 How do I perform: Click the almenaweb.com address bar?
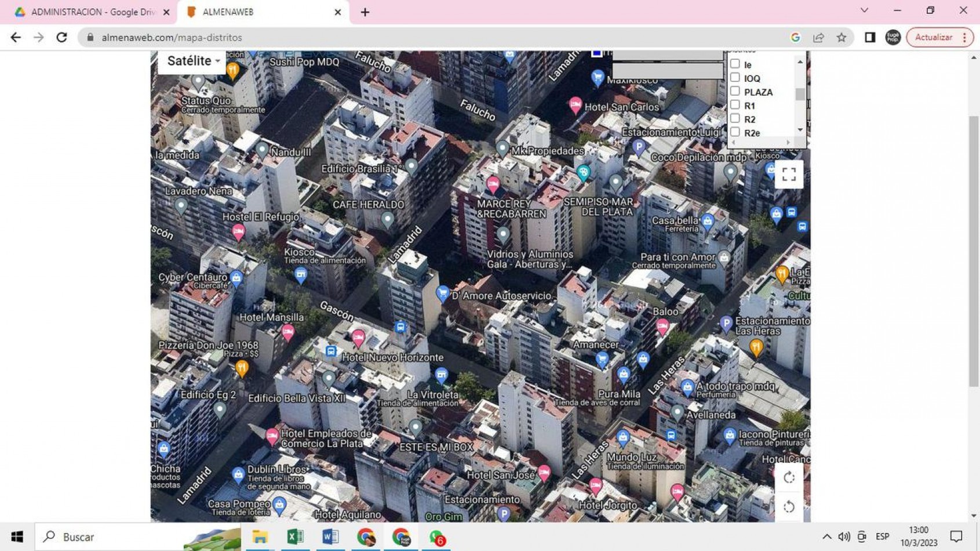pyautogui.click(x=406, y=38)
